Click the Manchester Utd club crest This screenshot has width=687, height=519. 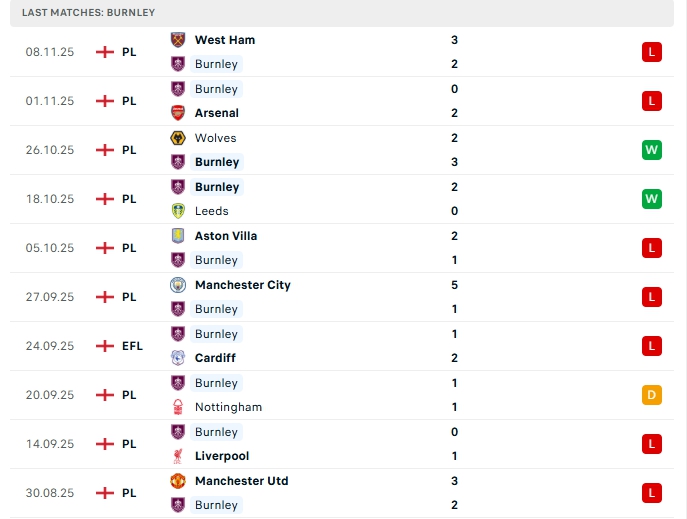click(178, 481)
